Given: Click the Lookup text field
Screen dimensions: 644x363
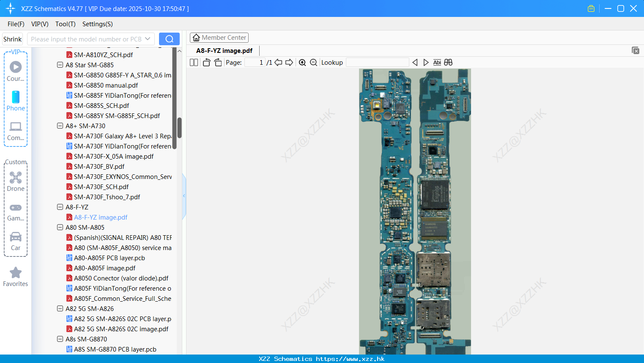Looking at the screenshot, I should tap(378, 62).
